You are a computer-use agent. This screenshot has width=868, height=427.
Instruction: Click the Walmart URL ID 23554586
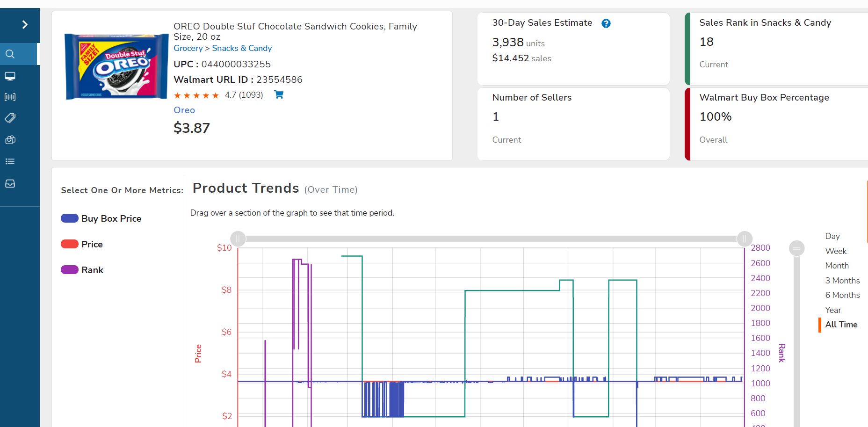[279, 80]
